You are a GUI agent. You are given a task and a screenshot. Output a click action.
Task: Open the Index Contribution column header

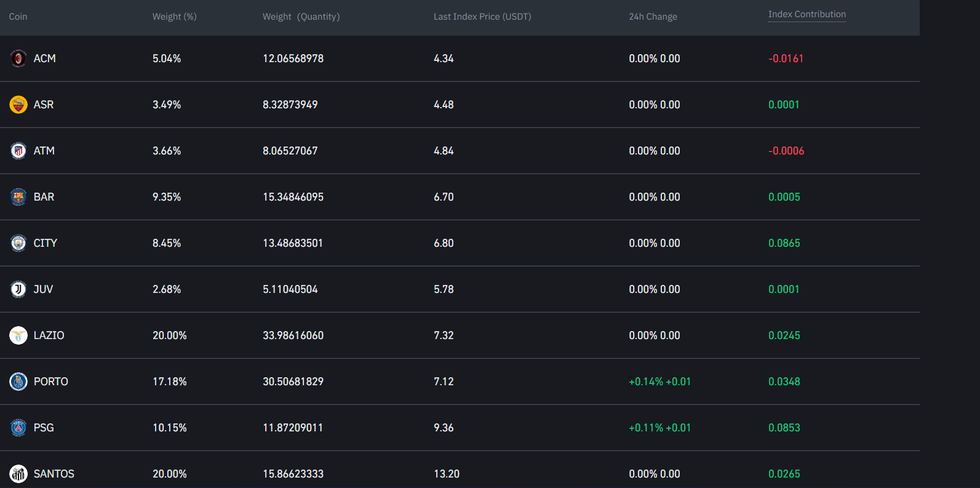click(x=807, y=14)
